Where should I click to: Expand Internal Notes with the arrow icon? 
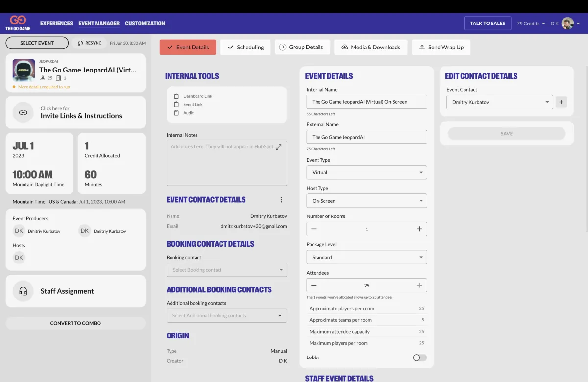coord(279,147)
